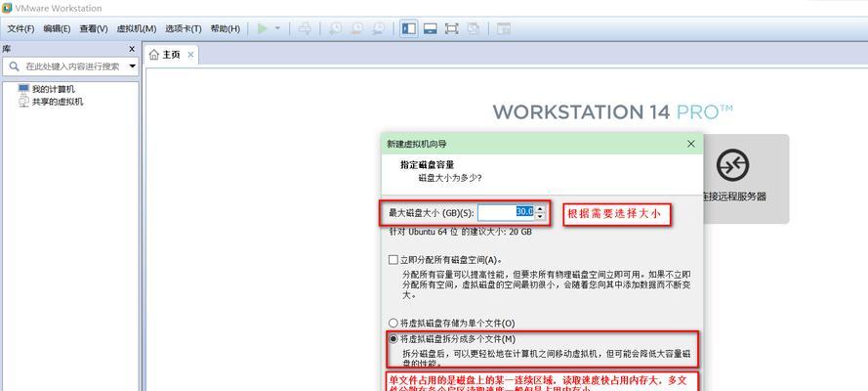Image resolution: width=868 pixels, height=391 pixels.
Task: Open the 编辑(E) menu
Action: 57,28
